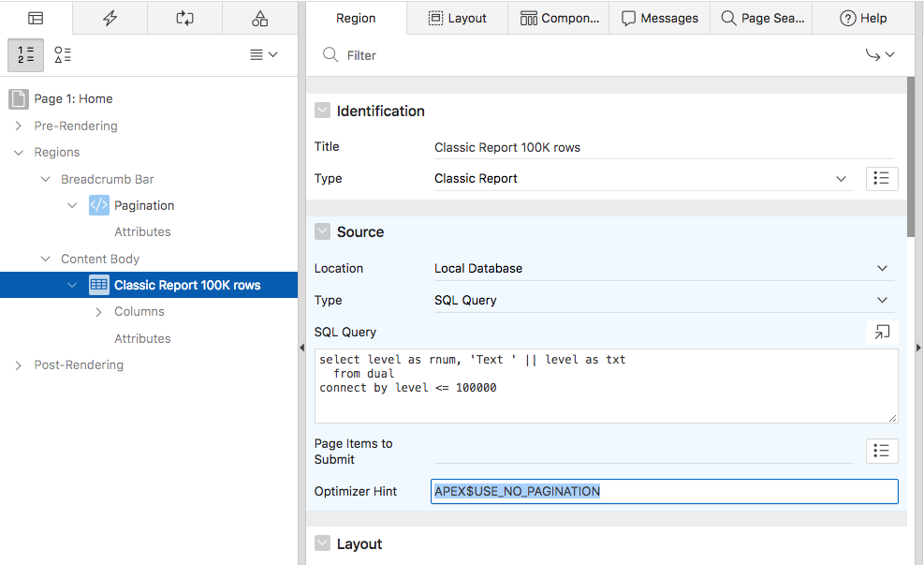Click the property Filter search field
The width and height of the screenshot is (924, 565).
click(x=590, y=55)
